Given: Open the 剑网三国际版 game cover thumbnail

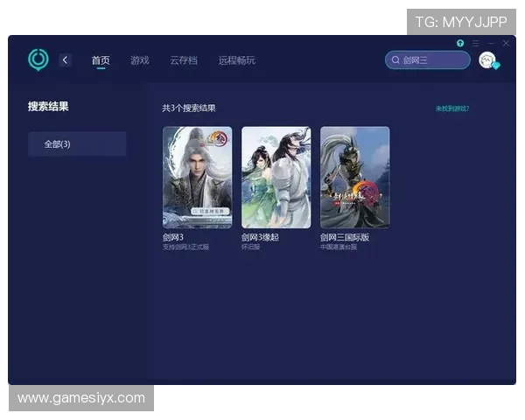Looking at the screenshot, I should pyautogui.click(x=354, y=177).
